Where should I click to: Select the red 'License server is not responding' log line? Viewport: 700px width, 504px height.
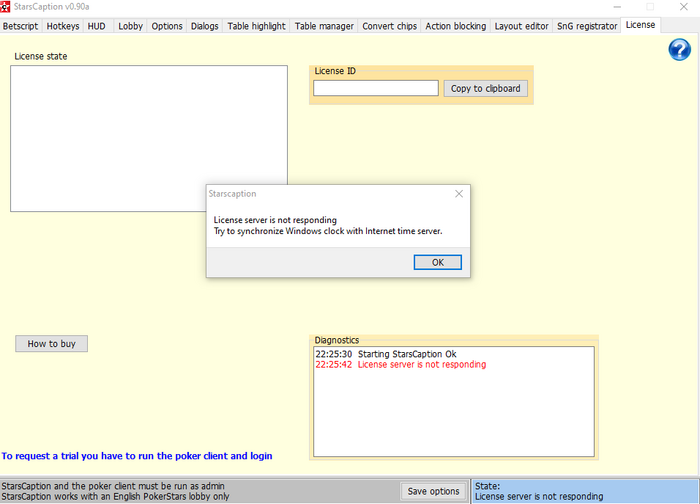tap(400, 364)
